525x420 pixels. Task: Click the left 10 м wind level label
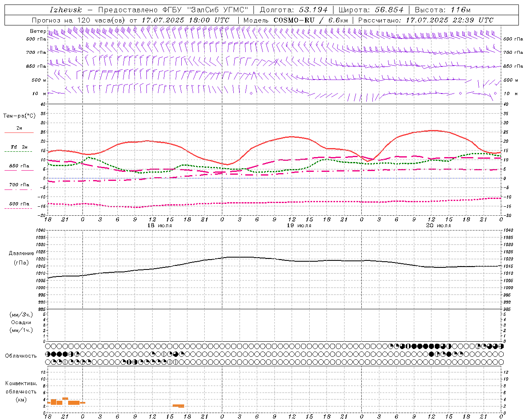click(x=39, y=94)
